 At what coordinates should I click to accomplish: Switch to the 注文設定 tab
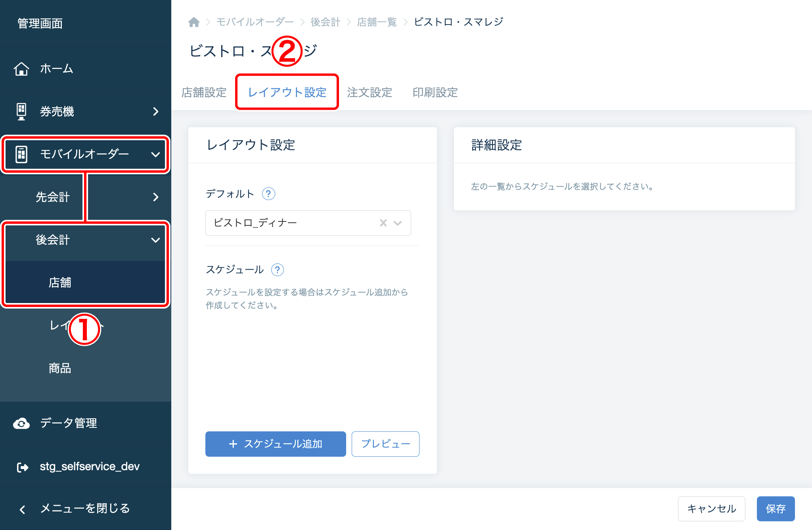point(369,92)
